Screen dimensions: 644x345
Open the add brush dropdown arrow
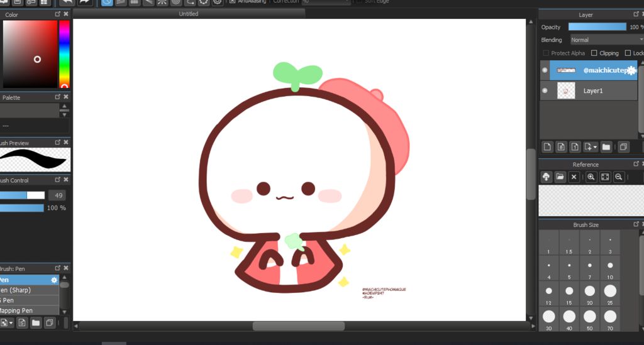point(11,323)
